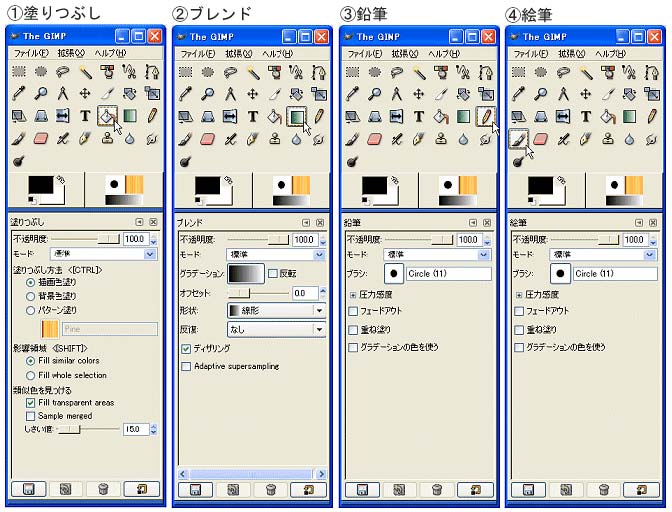Select the Crop knife tool in the 鉛筆 window
This screenshot has width=672, height=512.
click(441, 94)
